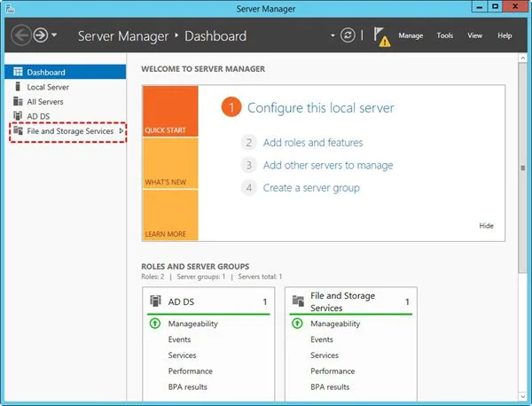Open the Manage menu

[x=411, y=35]
